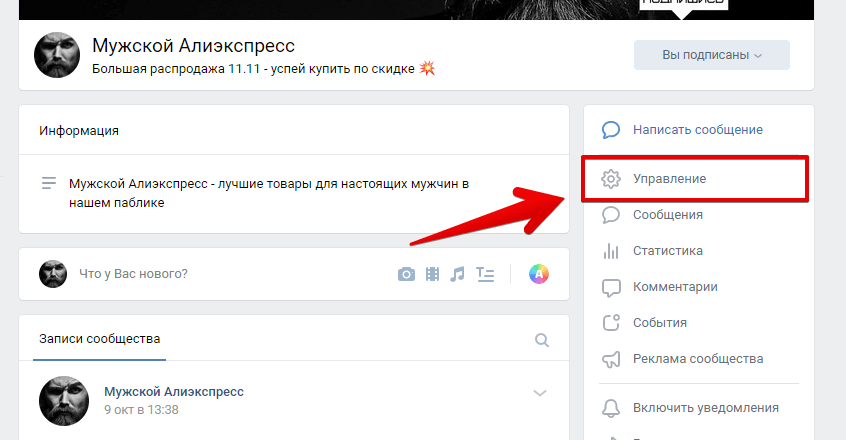Click the Написать сообщение chat bubble icon
Viewport: 846px width, 440px height.
pyautogui.click(x=611, y=130)
